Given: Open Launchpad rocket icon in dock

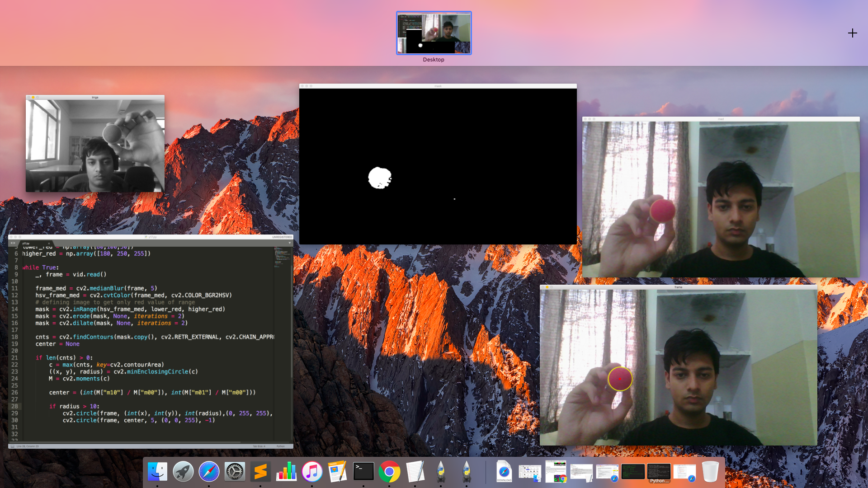Looking at the screenshot, I should pyautogui.click(x=183, y=472).
